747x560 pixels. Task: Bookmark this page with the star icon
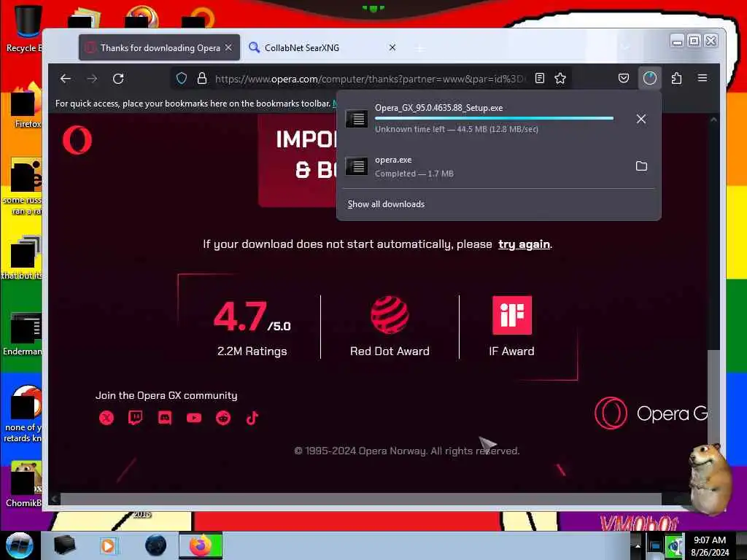click(560, 78)
